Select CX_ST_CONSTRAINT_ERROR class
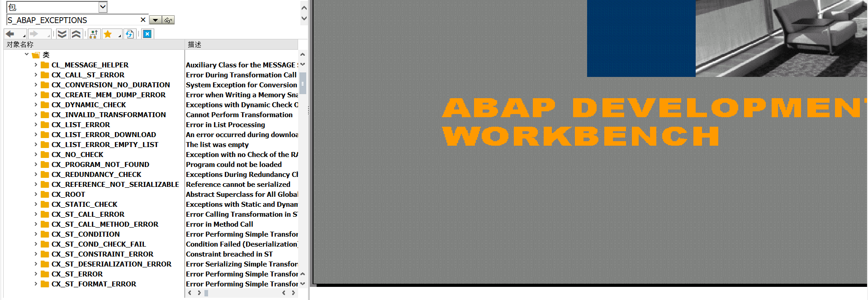Image resolution: width=868 pixels, height=300 pixels. (x=102, y=254)
